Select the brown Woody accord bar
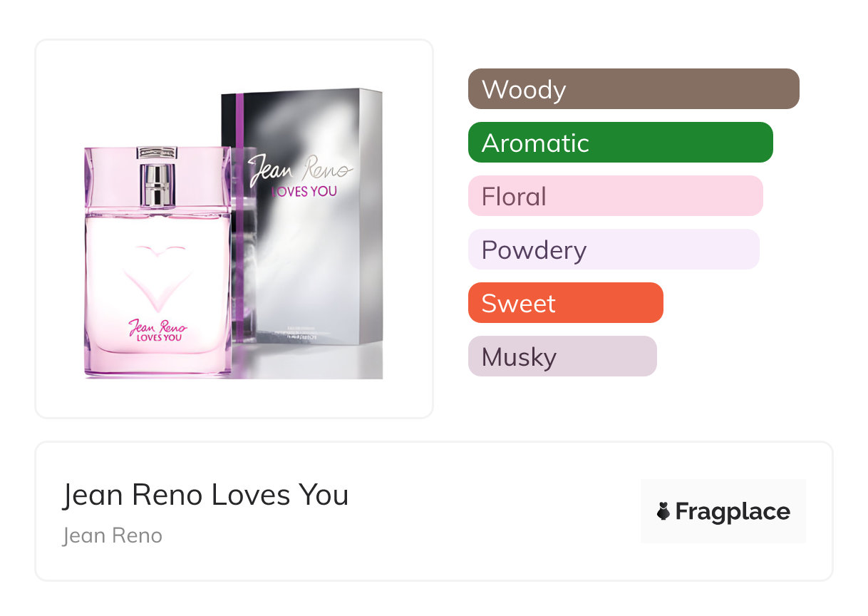The height and width of the screenshot is (616, 868). 633,89
